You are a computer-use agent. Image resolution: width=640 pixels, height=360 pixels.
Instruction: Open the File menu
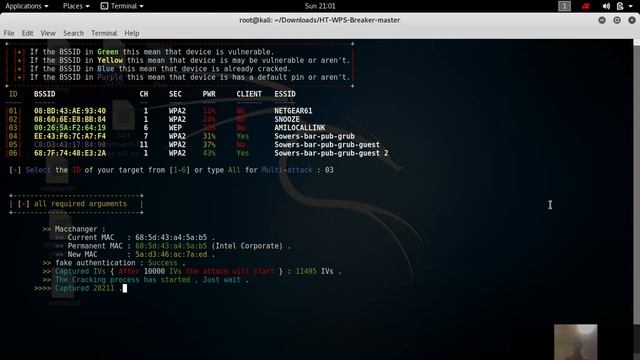coord(9,33)
